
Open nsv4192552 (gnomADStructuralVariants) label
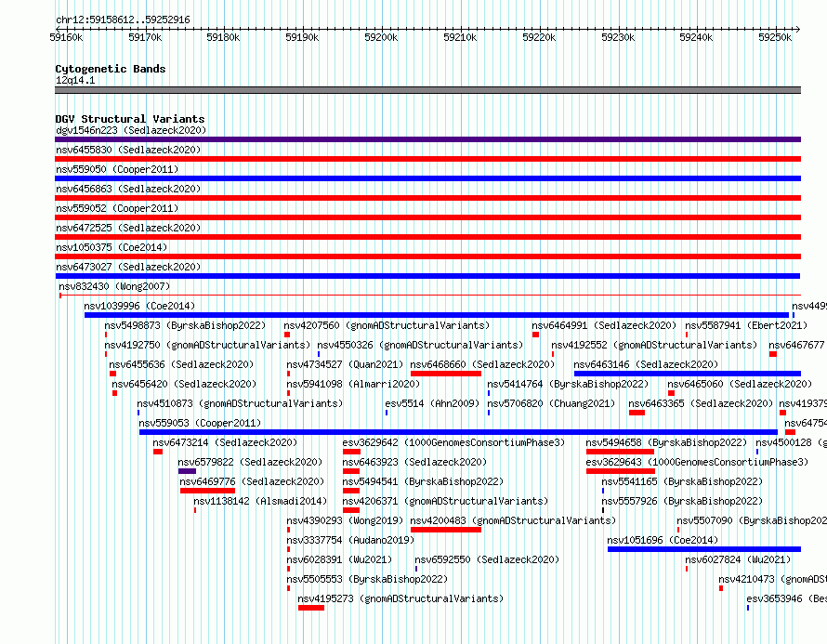coord(654,345)
